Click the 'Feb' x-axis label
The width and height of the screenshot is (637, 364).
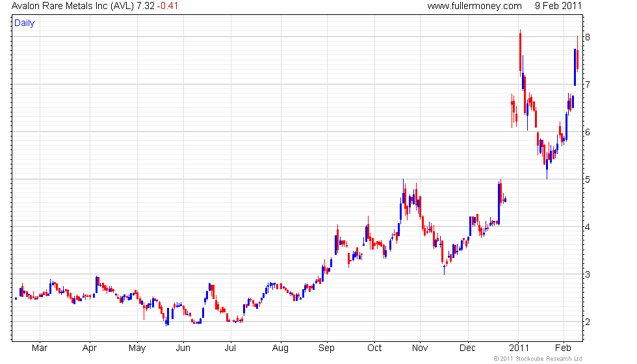563,348
